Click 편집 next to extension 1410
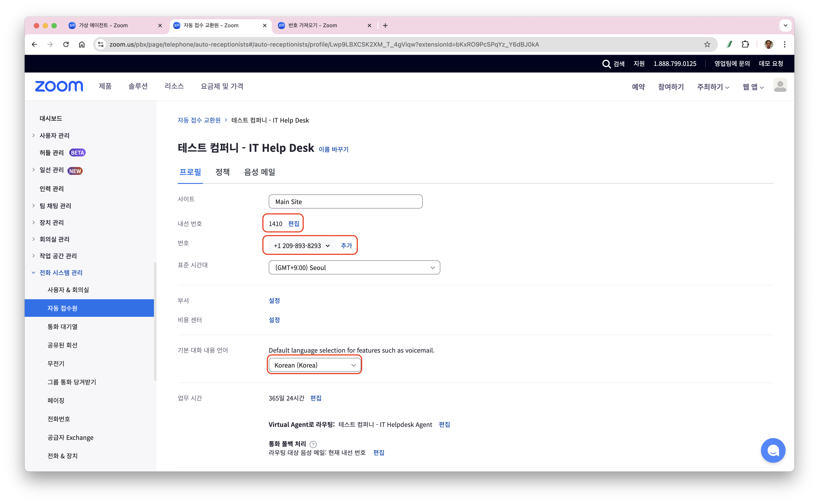 pyautogui.click(x=294, y=224)
